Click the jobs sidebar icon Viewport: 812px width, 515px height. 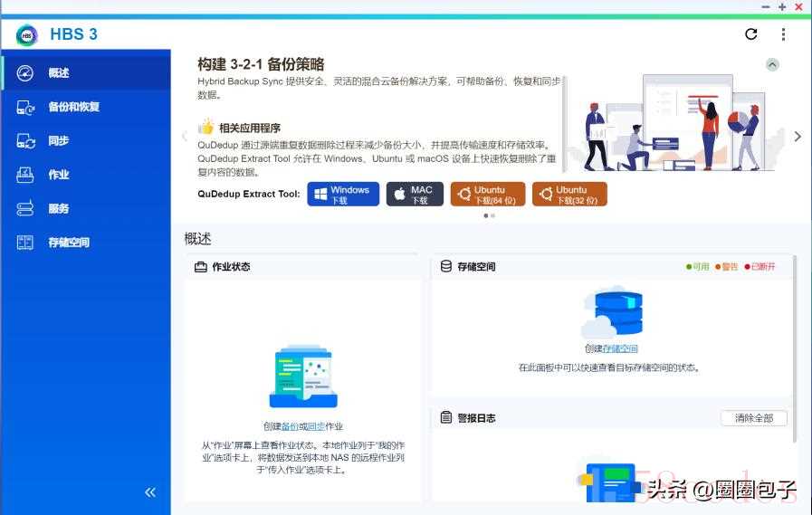(24, 175)
